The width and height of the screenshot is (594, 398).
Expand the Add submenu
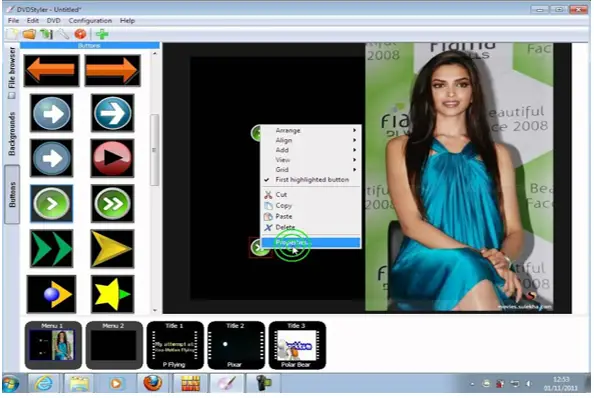pyautogui.click(x=311, y=150)
